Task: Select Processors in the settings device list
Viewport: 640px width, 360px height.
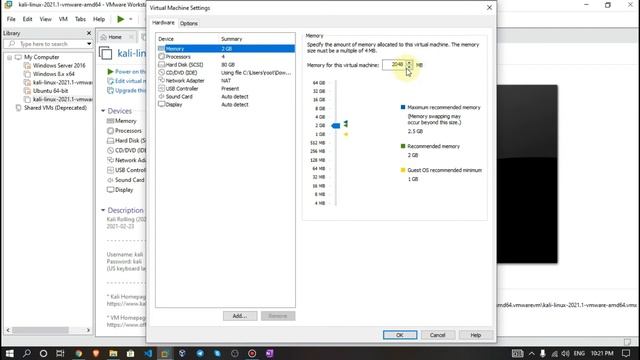Action: tap(225, 57)
